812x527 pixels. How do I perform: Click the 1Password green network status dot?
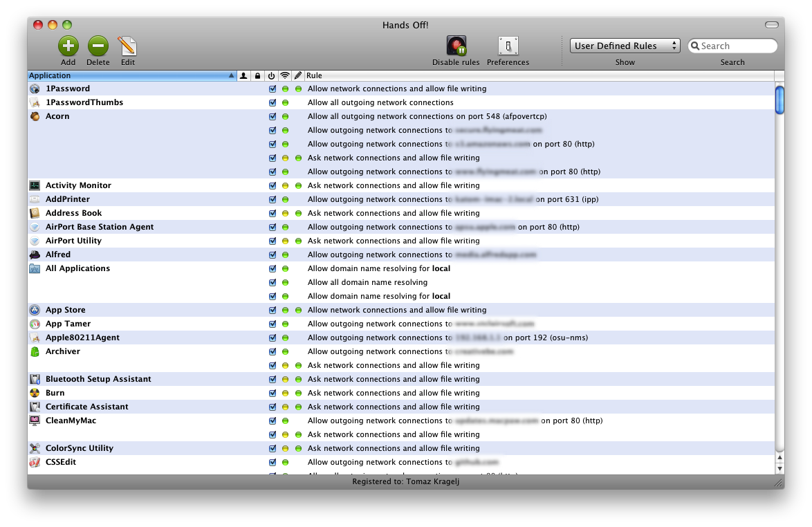286,89
